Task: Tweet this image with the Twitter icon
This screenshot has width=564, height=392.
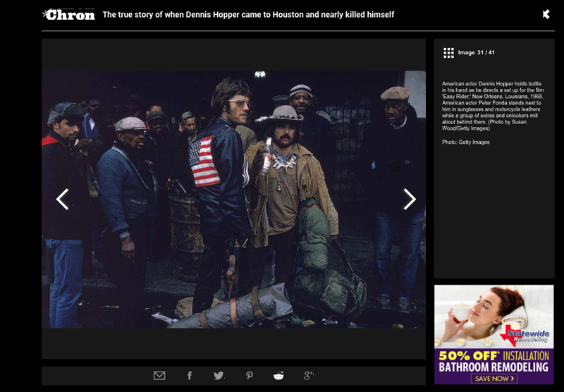Action: pos(219,376)
